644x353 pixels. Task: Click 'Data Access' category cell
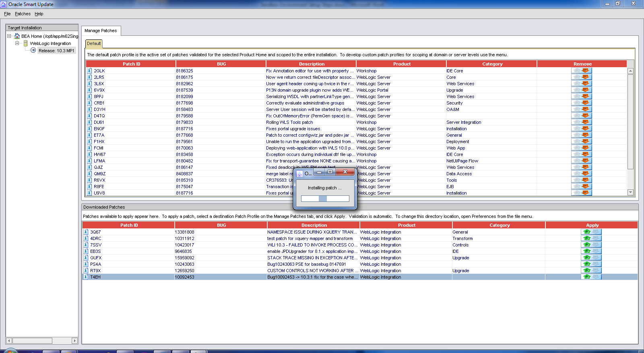(x=459, y=174)
